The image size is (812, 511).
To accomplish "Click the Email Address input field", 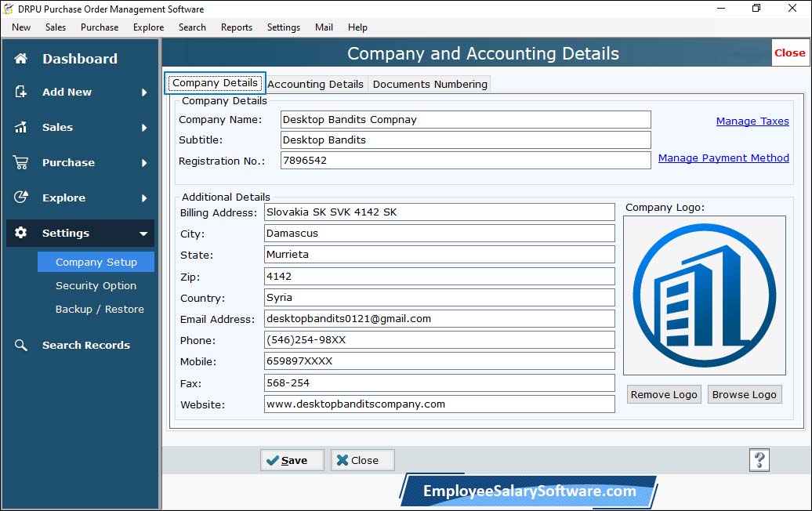I will [x=439, y=318].
